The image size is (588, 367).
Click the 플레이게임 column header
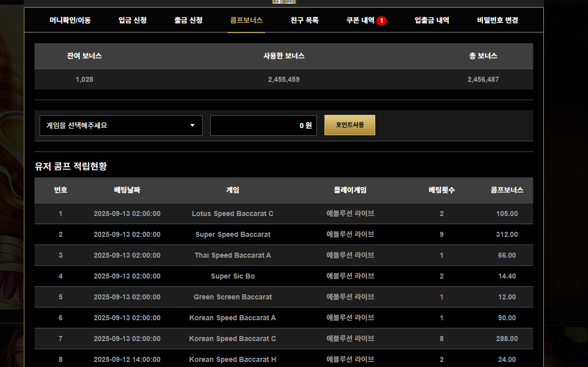coord(350,190)
